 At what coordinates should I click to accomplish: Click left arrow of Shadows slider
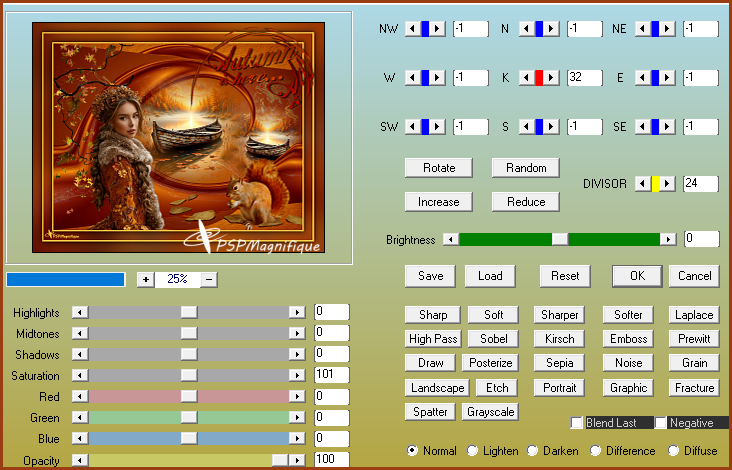point(80,354)
